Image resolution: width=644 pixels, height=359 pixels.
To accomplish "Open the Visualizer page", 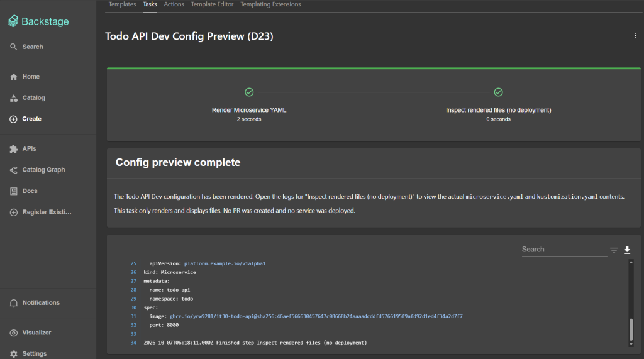I will pyautogui.click(x=30, y=333).
